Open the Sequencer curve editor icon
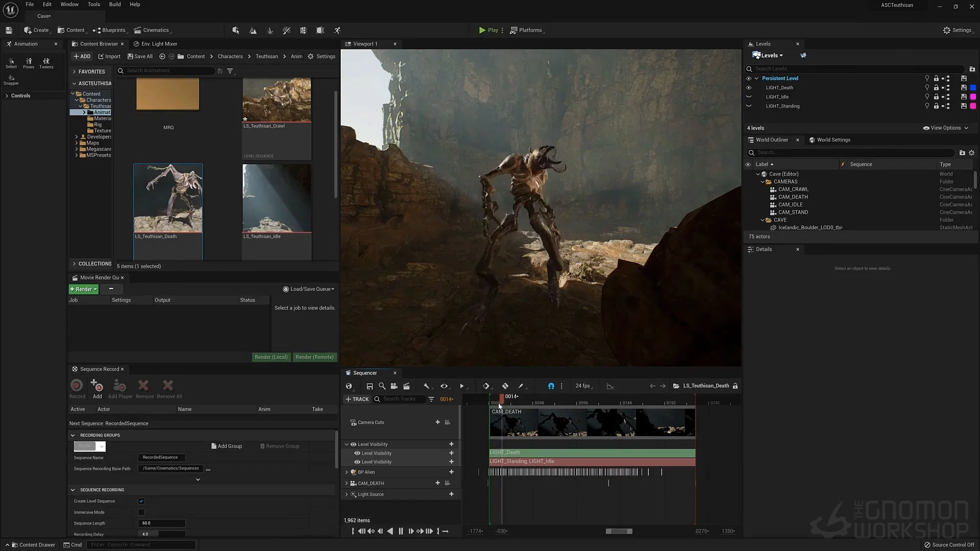This screenshot has width=980, height=551. pos(610,386)
